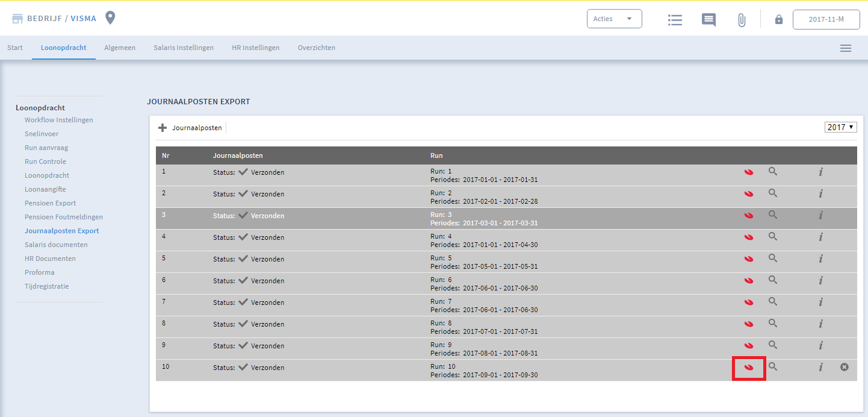
Task: Click the magnifier icon for run 9
Action: point(773,345)
